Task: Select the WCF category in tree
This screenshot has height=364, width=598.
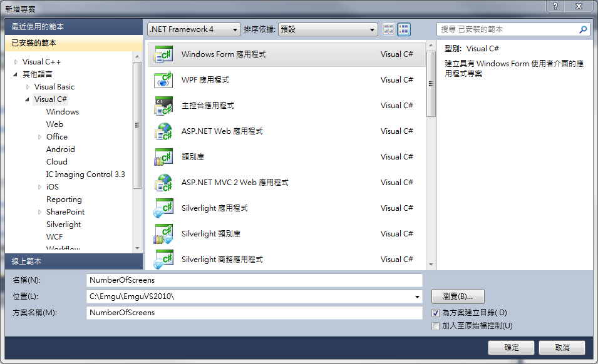Action: point(54,237)
